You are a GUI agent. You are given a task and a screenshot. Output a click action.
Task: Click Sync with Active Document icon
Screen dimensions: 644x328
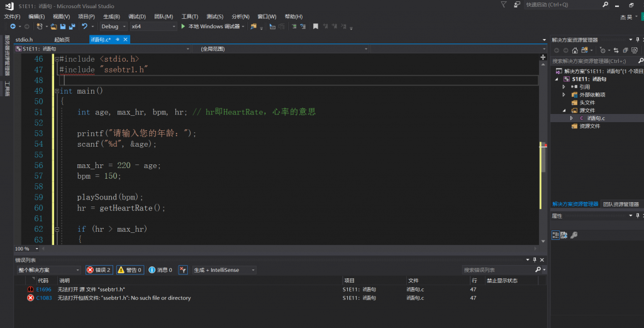[616, 50]
